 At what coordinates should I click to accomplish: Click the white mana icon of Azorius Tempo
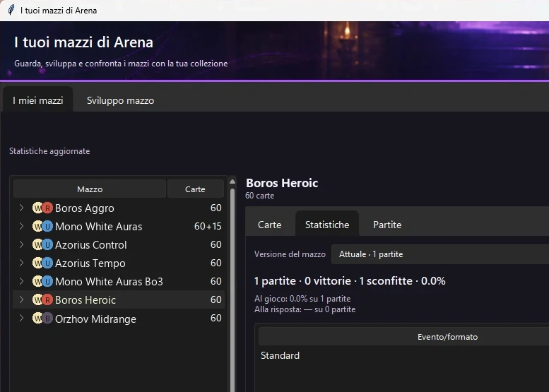click(x=37, y=263)
